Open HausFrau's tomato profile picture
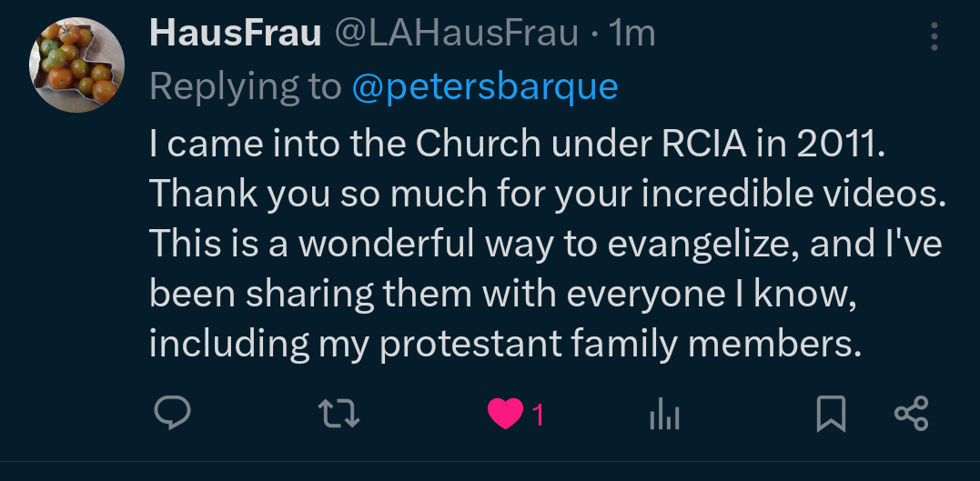Viewport: 980px width, 481px height. point(76,66)
